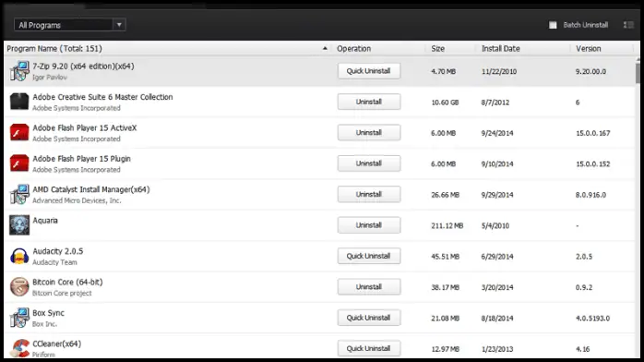Quick Uninstall Audacity 2.0.5
The image size is (644, 362).
pos(369,256)
